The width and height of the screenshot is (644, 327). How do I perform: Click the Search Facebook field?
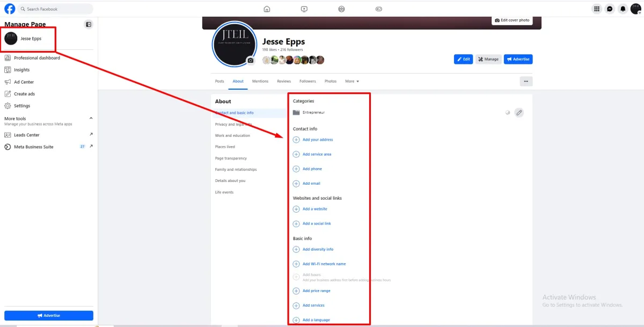[x=56, y=9]
